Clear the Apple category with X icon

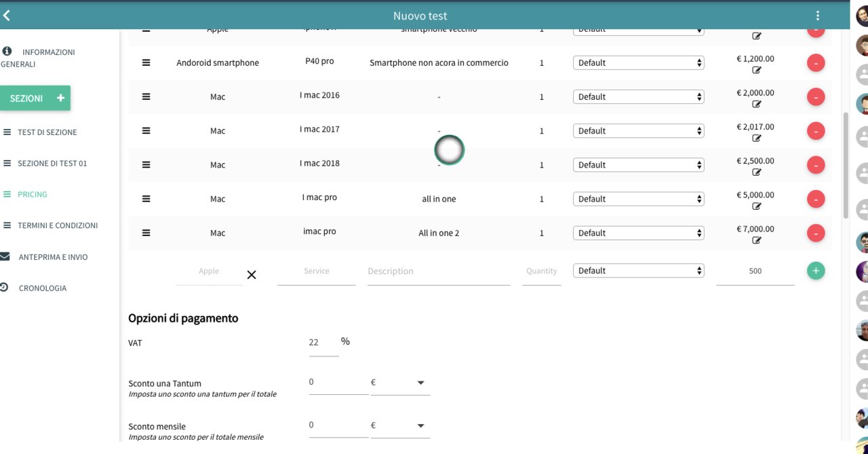coord(252,275)
